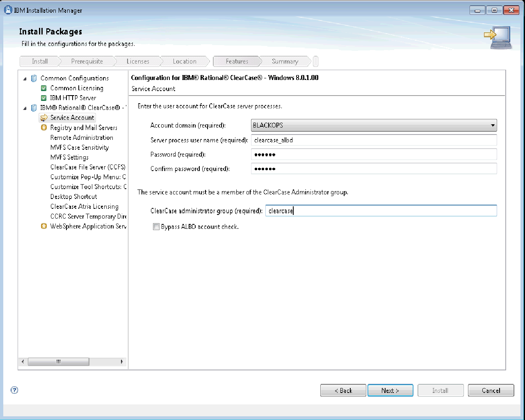
Task: Focus the Server process user name field
Action: tap(374, 140)
